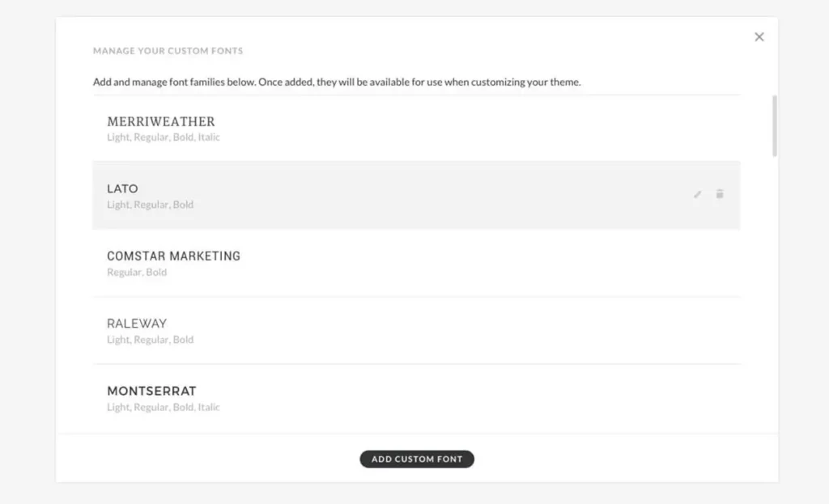Image resolution: width=829 pixels, height=504 pixels.
Task: Click empty space in Comstar Marketing row
Action: coord(486,263)
